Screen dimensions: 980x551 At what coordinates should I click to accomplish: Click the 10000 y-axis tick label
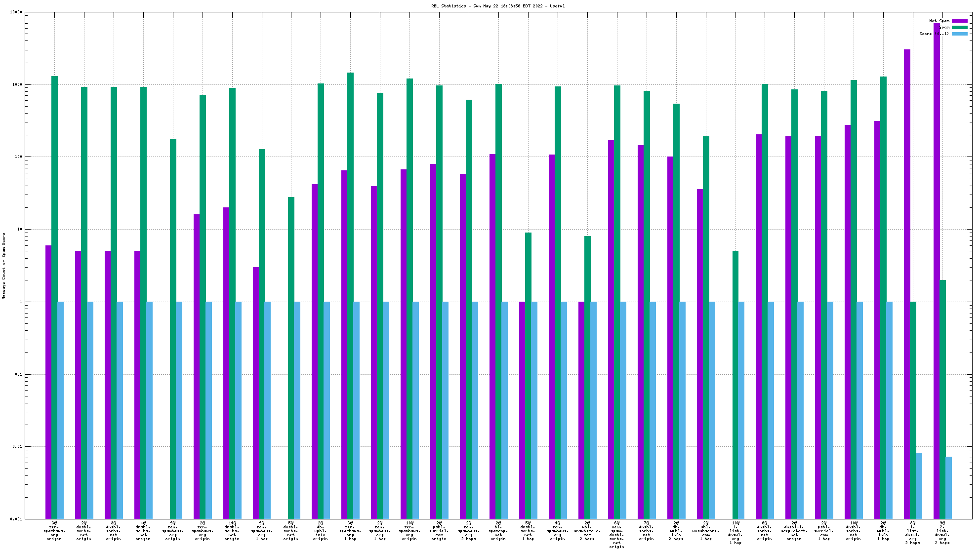[16, 12]
